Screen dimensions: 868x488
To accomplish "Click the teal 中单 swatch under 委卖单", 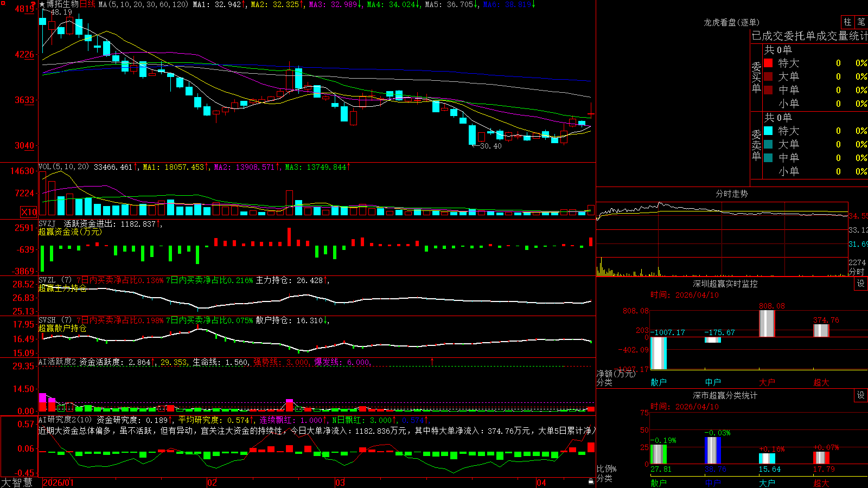I will tap(768, 158).
